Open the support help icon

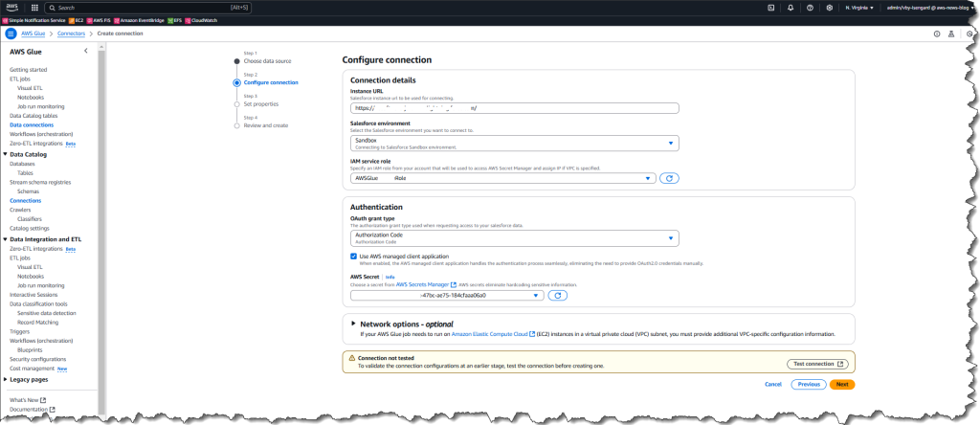coord(810,8)
